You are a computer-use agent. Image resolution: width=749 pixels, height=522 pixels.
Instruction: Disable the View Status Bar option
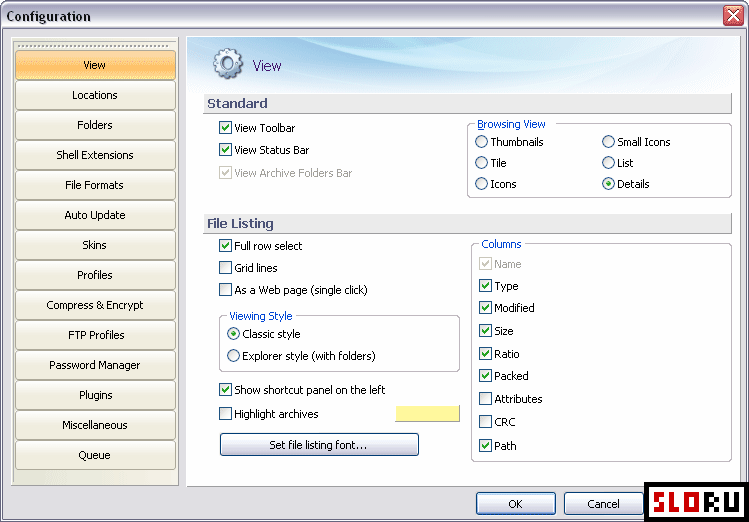(x=226, y=150)
